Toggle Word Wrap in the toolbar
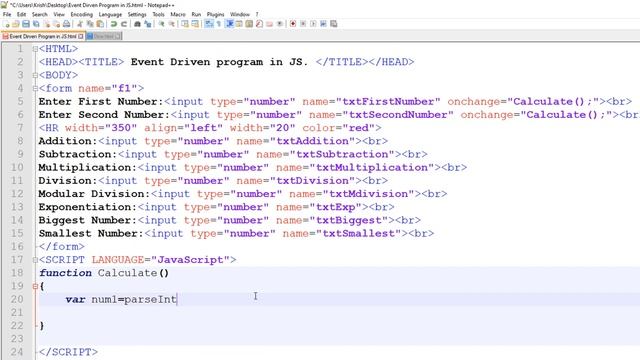The width and height of the screenshot is (640, 360). click(x=209, y=24)
